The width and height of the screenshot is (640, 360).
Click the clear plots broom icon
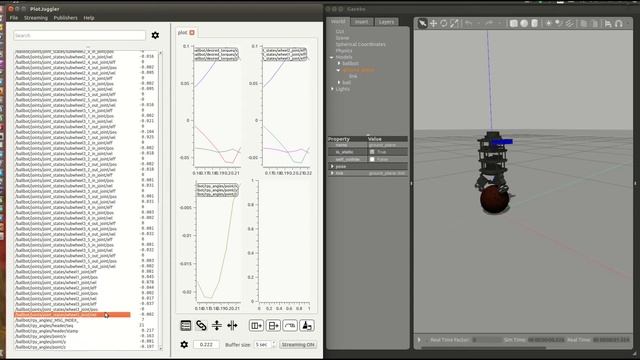(x=307, y=325)
